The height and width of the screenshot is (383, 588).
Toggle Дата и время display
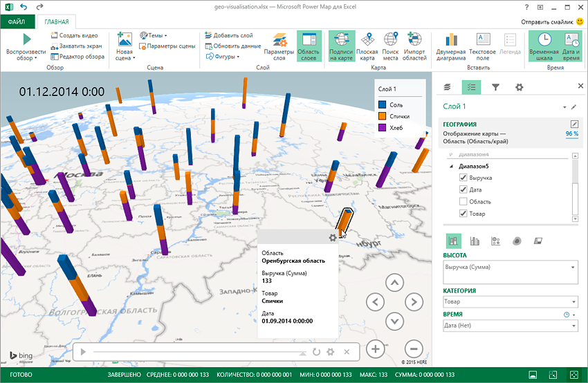click(571, 46)
